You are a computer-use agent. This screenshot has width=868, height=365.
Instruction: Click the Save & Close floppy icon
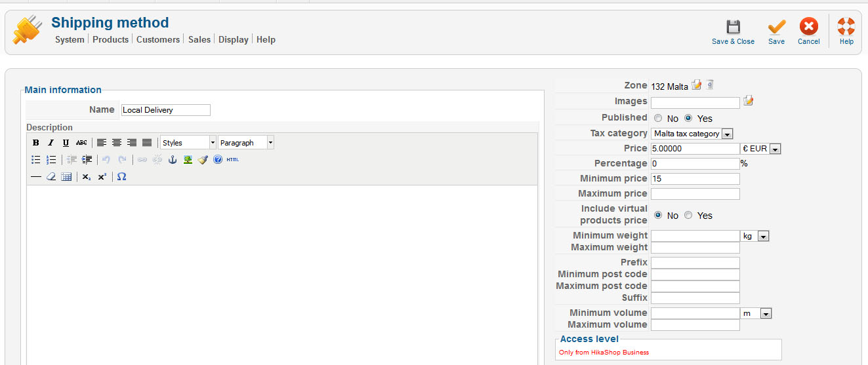733,27
